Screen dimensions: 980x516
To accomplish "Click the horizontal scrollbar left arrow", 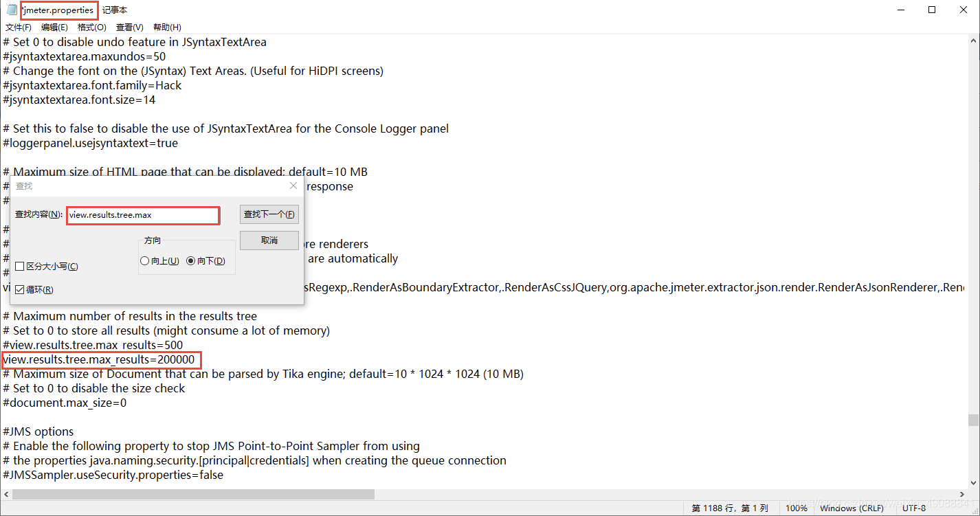I will pyautogui.click(x=6, y=494).
